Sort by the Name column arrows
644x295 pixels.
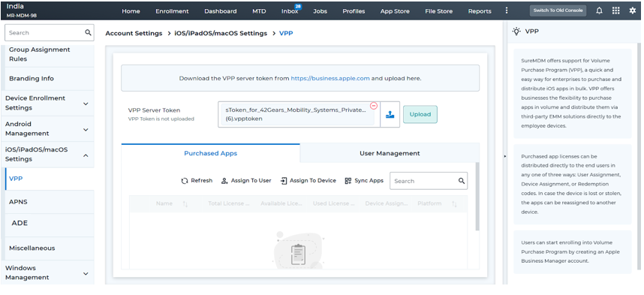185,203
